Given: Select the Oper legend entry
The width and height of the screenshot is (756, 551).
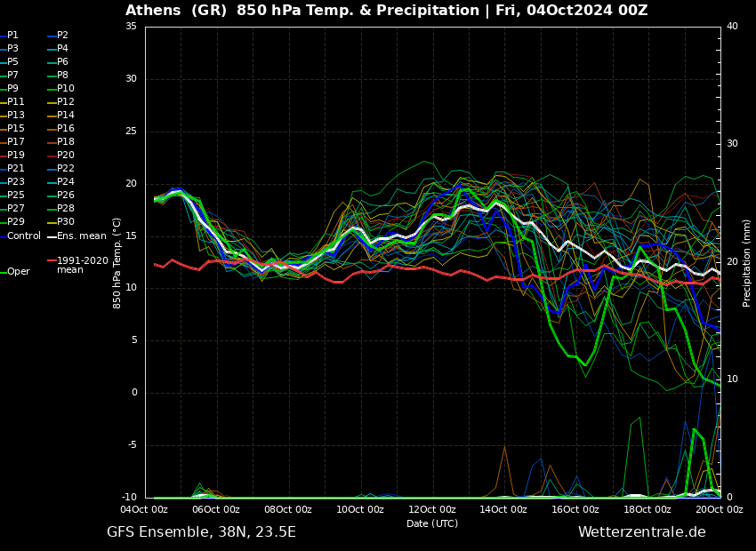Looking at the screenshot, I should coord(18,272).
